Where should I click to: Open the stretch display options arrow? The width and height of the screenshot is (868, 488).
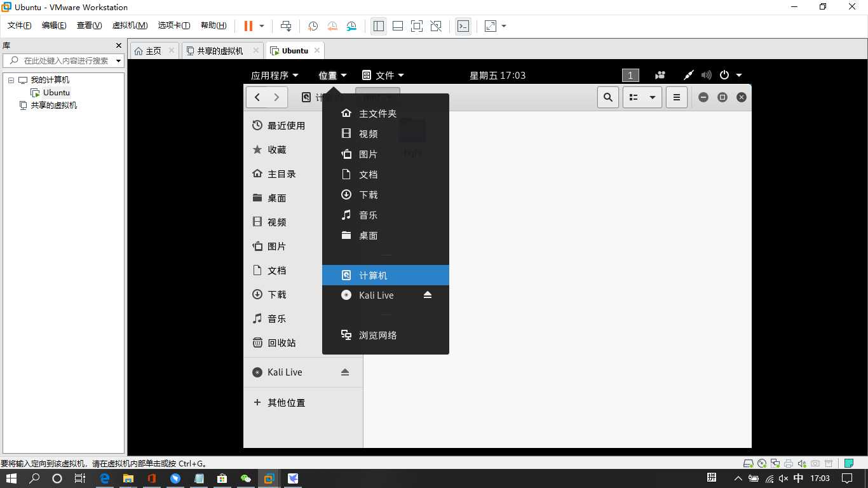(504, 26)
